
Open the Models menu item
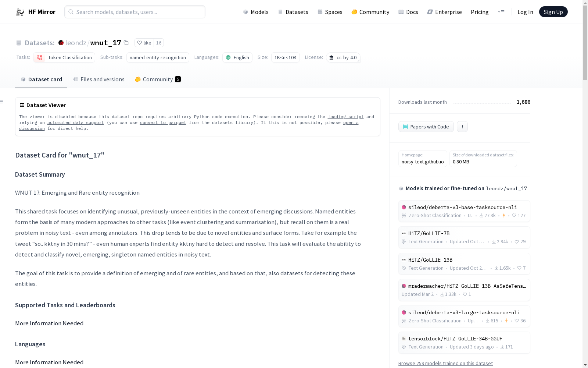[x=256, y=12]
